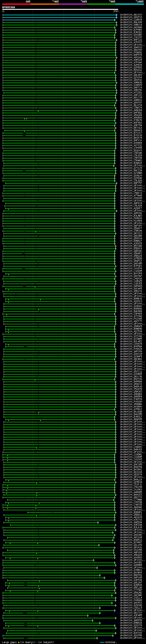Click the orange ~40% identity legend segment
The width and height of the screenshot is (146, 644).
point(45,4)
